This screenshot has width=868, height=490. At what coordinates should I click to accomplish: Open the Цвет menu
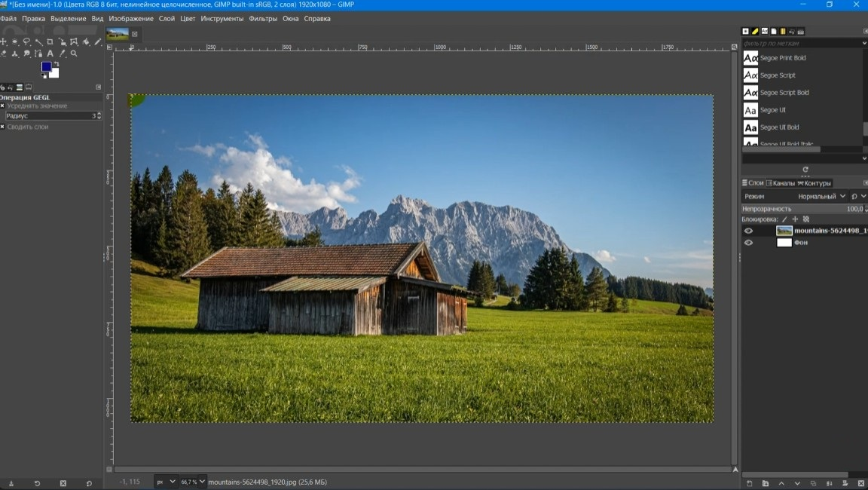188,18
